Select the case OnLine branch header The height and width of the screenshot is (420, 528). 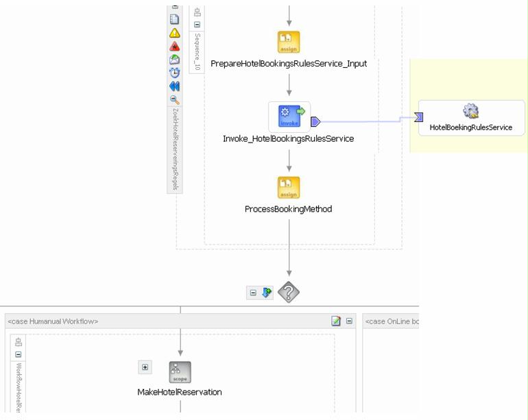coord(391,321)
